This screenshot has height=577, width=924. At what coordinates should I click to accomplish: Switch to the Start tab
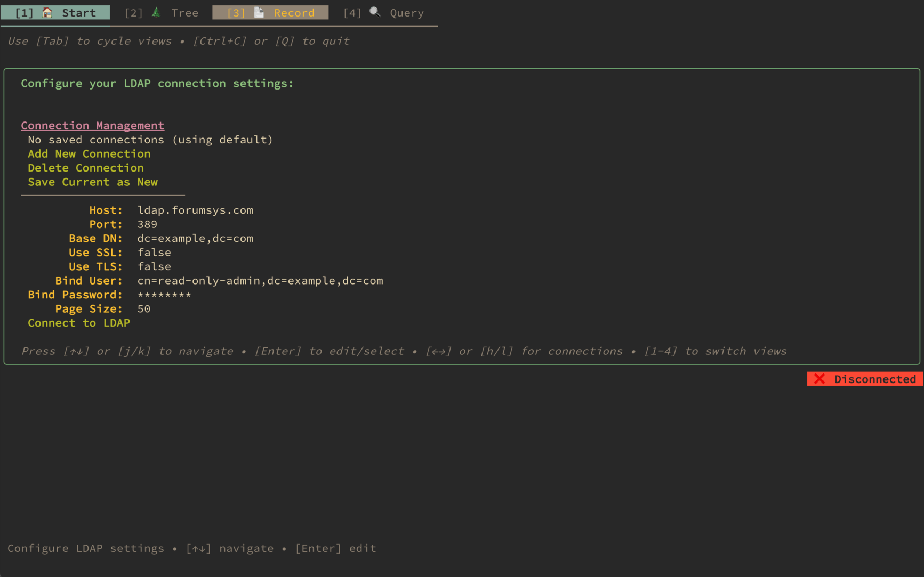click(55, 12)
